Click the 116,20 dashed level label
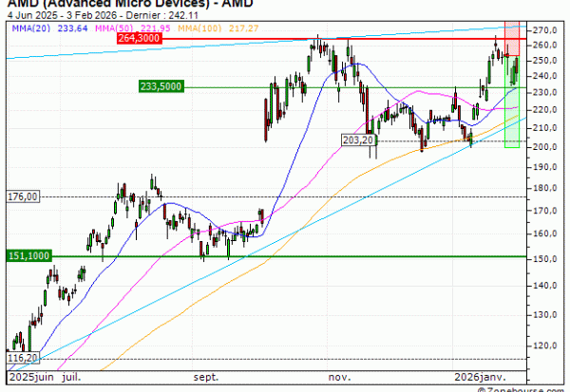Viewport: 570px width, 392px height. [x=23, y=358]
